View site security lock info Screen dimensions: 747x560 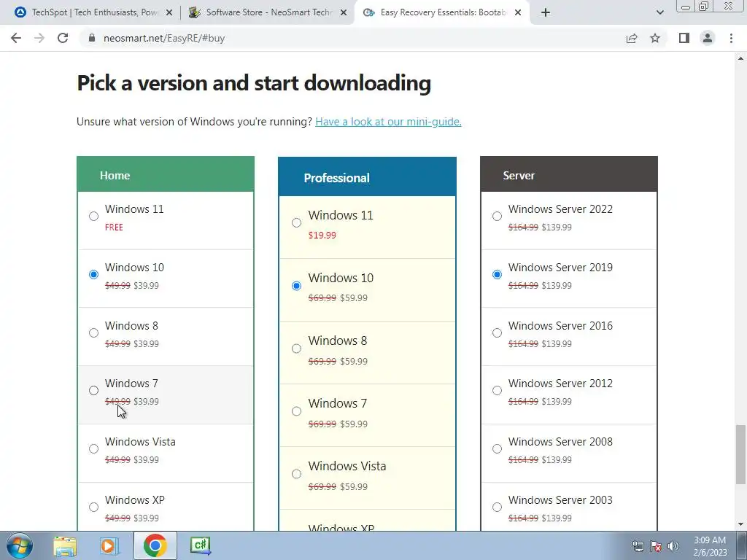(92, 38)
